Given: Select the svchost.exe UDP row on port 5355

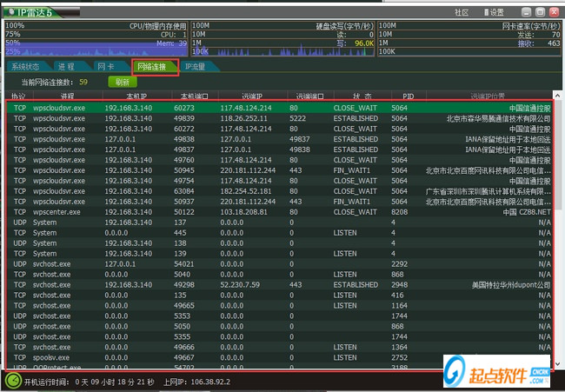Looking at the screenshot, I should 279,337.
